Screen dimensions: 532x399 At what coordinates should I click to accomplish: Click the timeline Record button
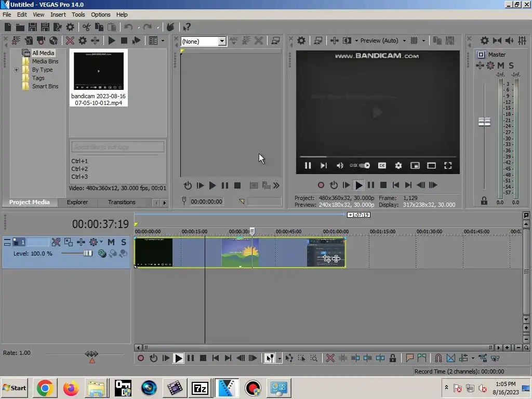click(x=140, y=358)
